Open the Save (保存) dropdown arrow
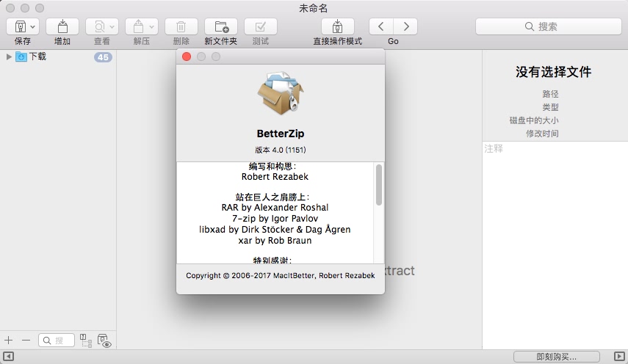Viewport: 628px width, 364px height. [33, 27]
